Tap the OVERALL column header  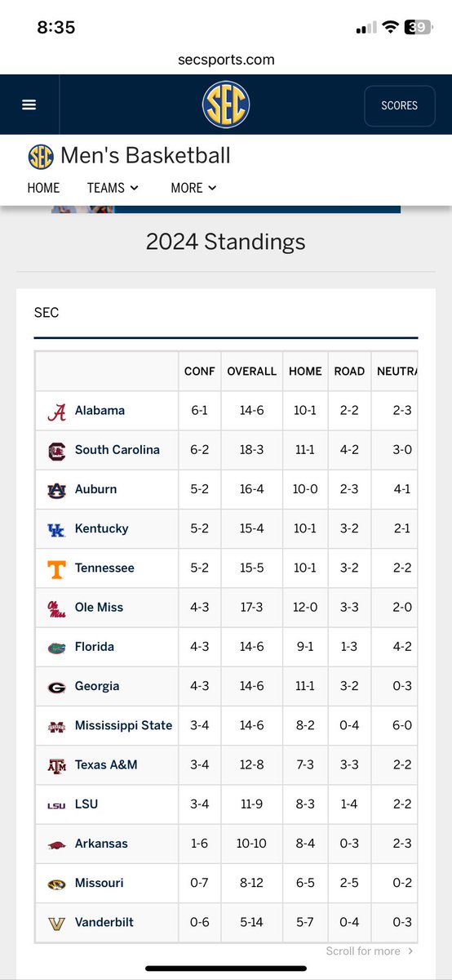pos(252,371)
